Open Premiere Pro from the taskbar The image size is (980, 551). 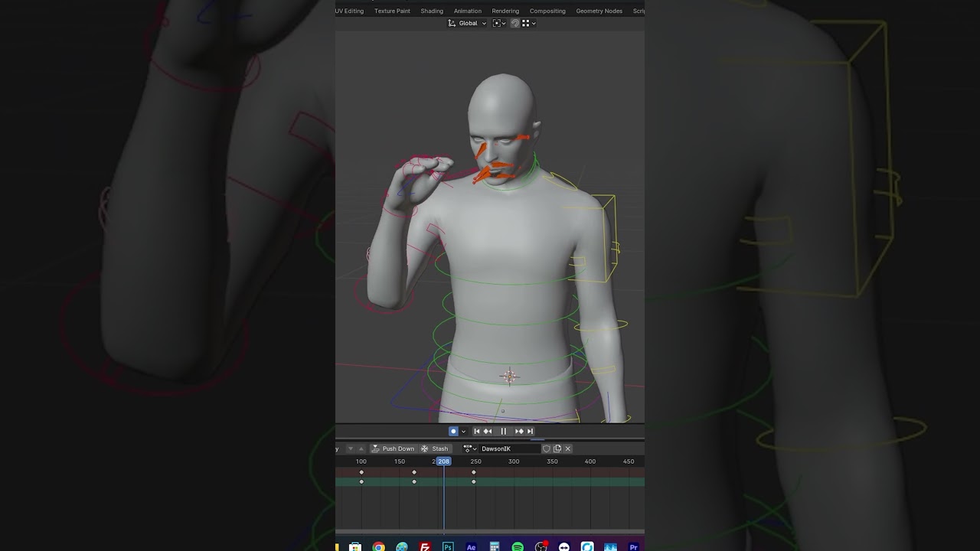633,546
